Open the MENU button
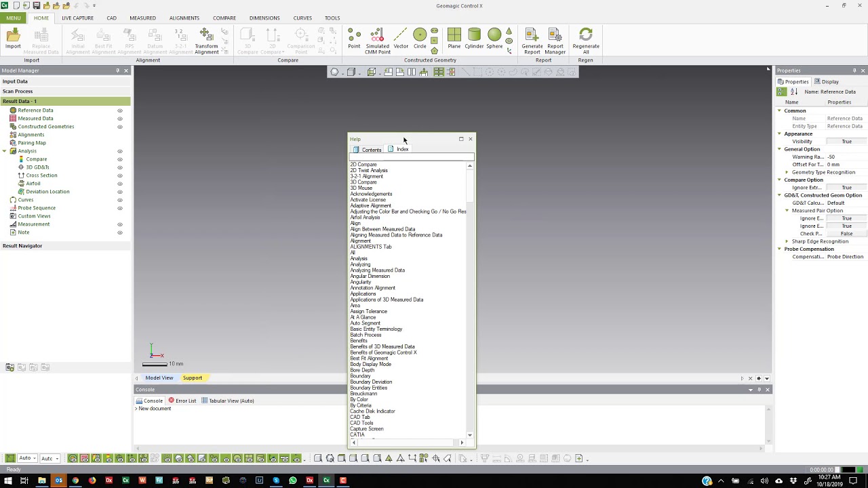868x488 pixels. coord(13,18)
